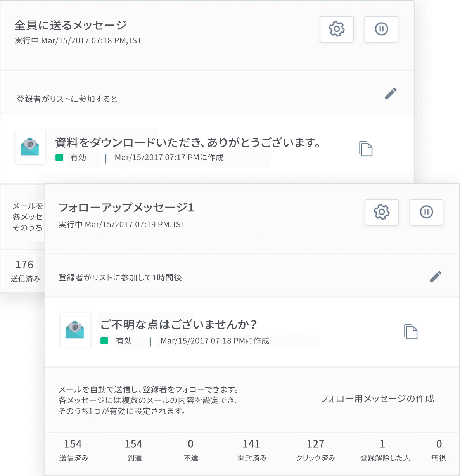Viewport: 460px width, 476px height.
Task: Click Mar/15/2017 07:17 PMに作成 text
Action: [x=169, y=158]
